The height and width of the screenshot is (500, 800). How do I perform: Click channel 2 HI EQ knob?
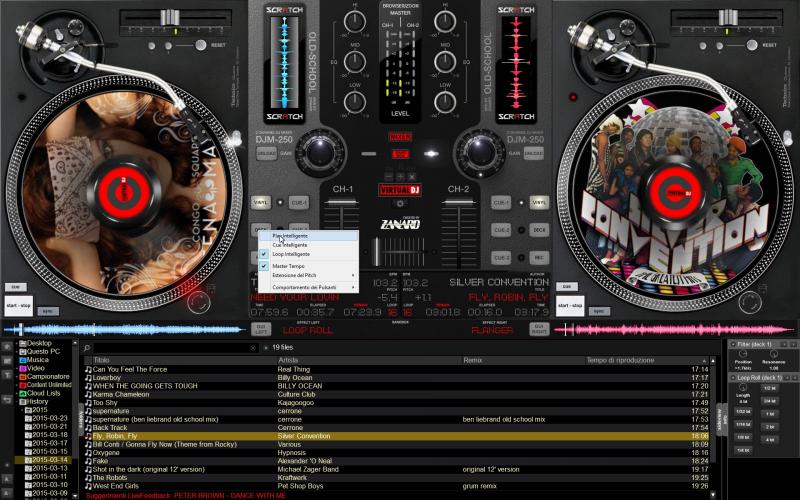click(x=445, y=22)
